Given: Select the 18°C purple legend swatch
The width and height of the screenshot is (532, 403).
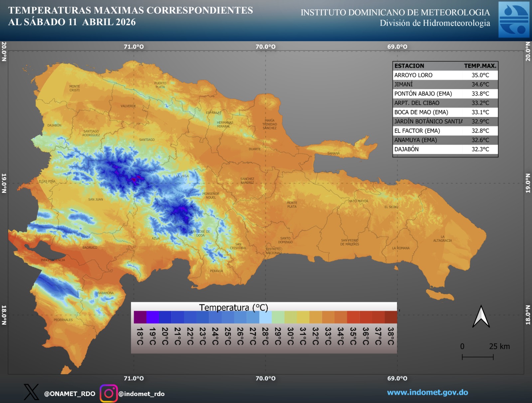Looking at the screenshot, I should 140,317.
